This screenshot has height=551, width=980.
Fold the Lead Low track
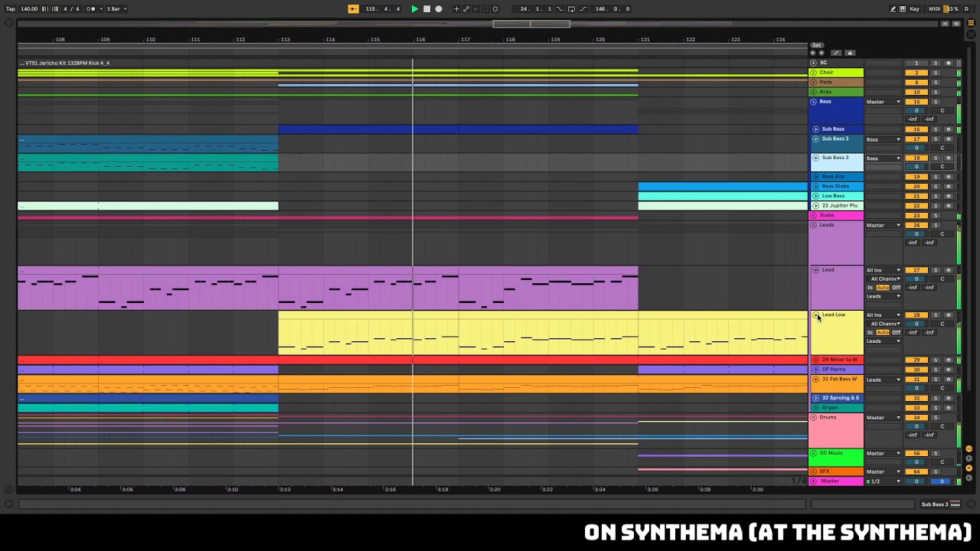coord(815,315)
